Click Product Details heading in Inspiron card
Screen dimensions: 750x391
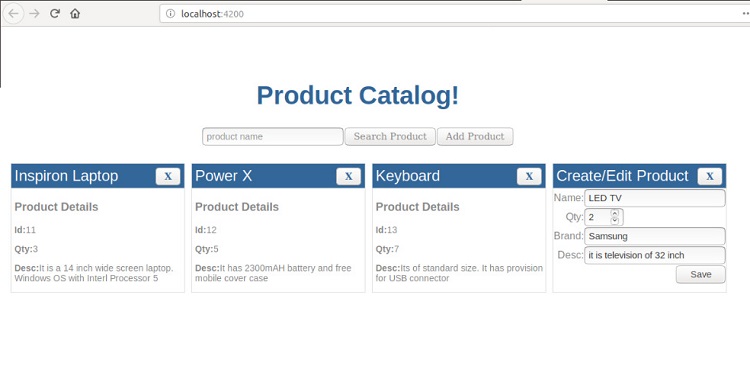[56, 207]
